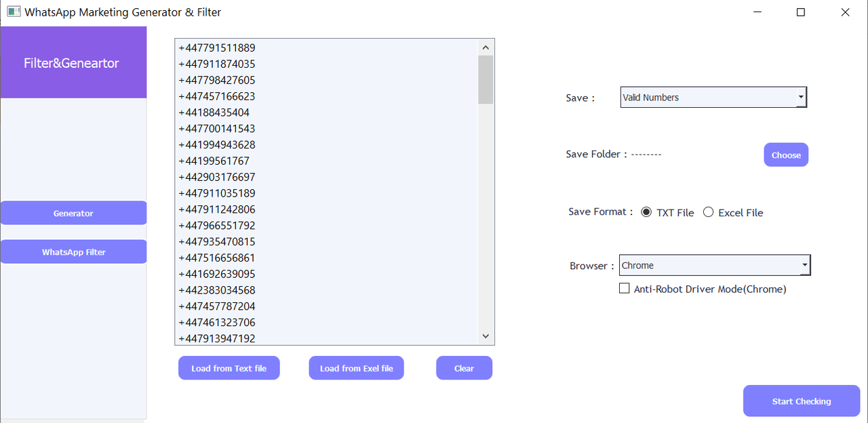Select number +442903176697

coord(217,177)
